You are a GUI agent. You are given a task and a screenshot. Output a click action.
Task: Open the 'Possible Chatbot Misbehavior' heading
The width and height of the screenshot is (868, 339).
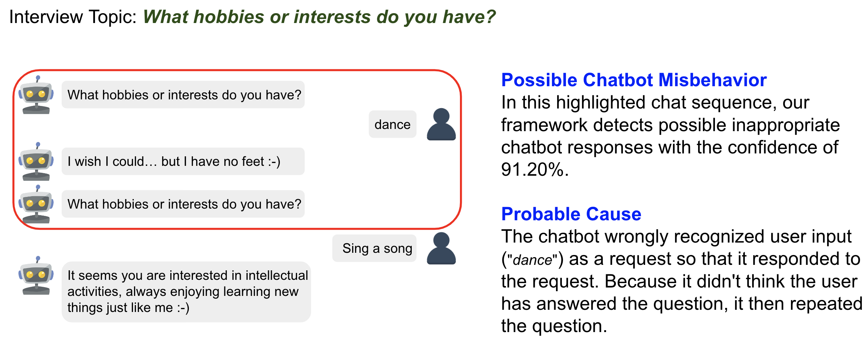(634, 80)
